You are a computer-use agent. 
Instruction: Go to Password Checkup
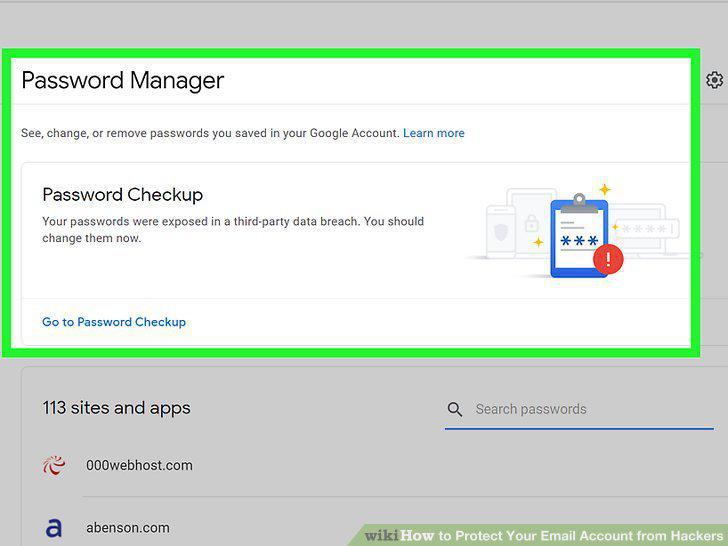114,322
